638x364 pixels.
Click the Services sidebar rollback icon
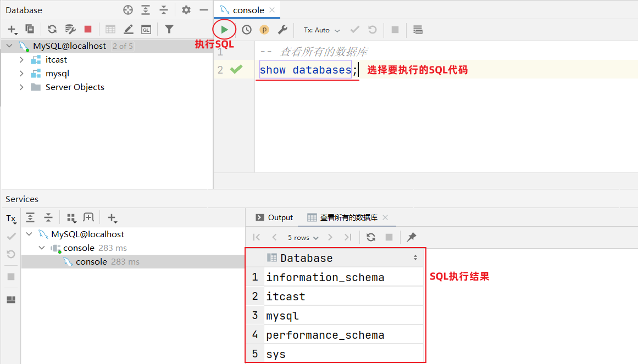coord(11,255)
